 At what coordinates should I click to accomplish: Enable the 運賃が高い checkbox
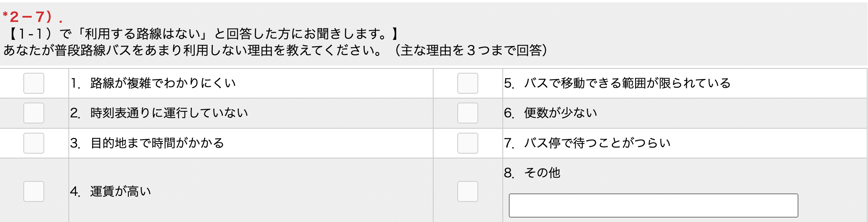[x=34, y=191]
